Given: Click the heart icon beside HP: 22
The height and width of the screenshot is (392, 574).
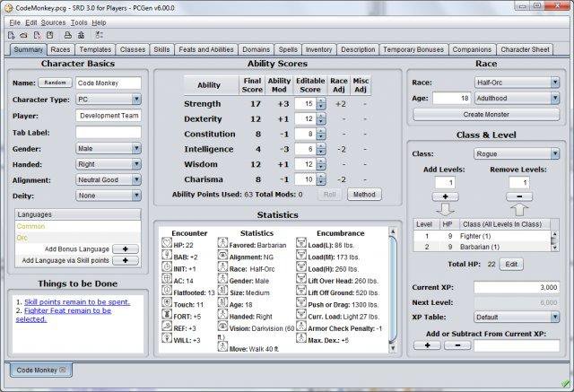Looking at the screenshot, I should [x=167, y=243].
